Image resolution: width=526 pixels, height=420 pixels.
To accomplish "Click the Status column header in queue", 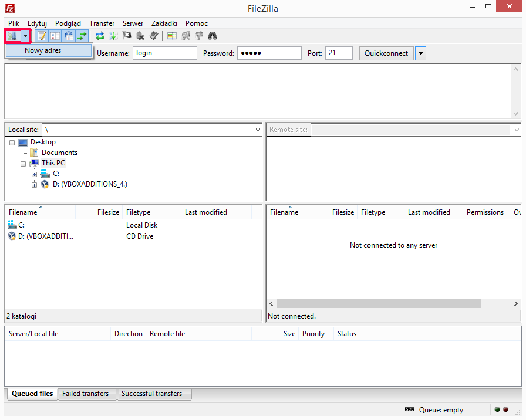I will tap(377, 334).
